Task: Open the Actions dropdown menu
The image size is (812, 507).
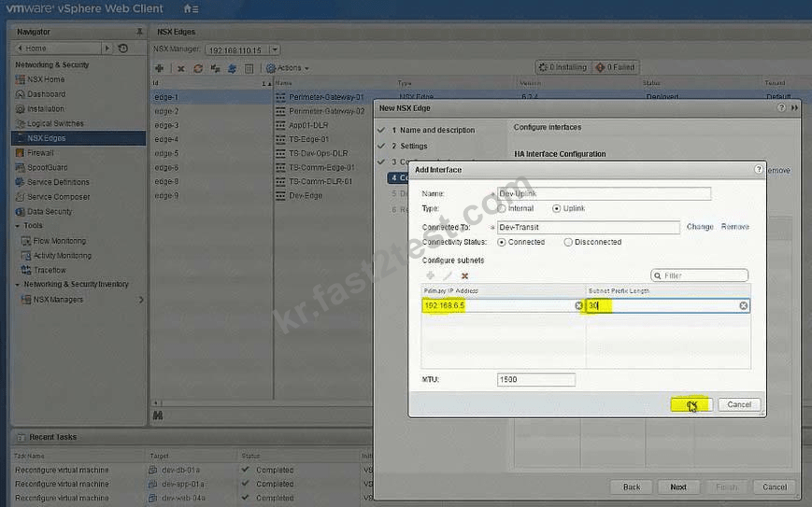Action: click(x=288, y=68)
